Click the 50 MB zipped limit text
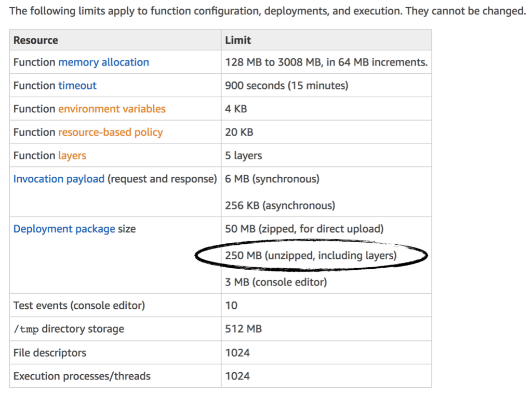The width and height of the screenshot is (532, 394). (x=304, y=229)
